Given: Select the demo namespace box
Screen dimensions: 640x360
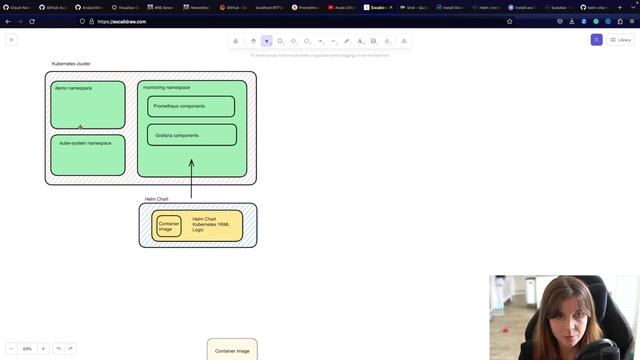Looking at the screenshot, I should (x=88, y=105).
